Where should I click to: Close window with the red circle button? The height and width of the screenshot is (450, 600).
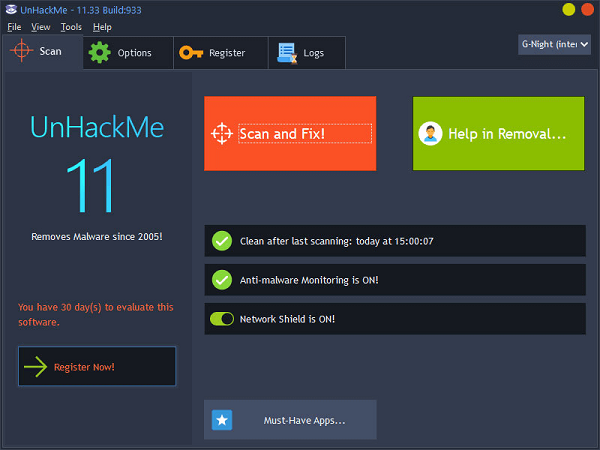[587, 9]
